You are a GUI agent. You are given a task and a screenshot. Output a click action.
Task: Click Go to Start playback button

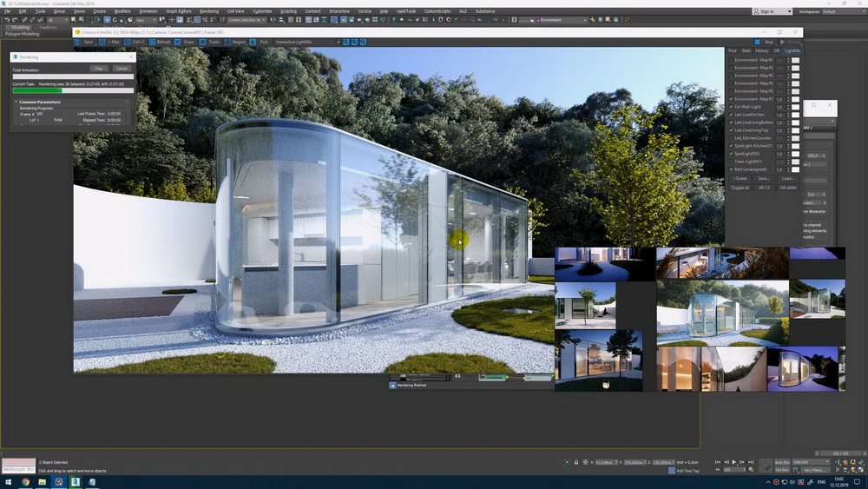click(x=718, y=462)
